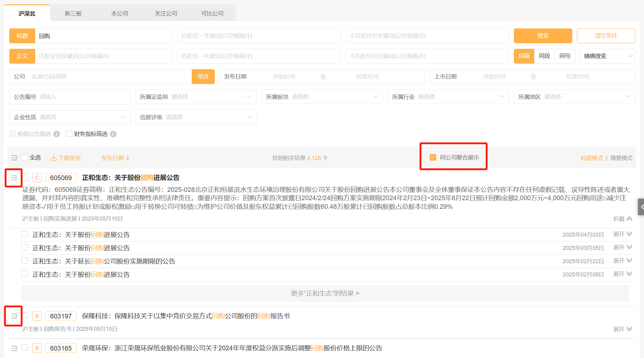Click the list icon beside 全选

click(x=14, y=158)
